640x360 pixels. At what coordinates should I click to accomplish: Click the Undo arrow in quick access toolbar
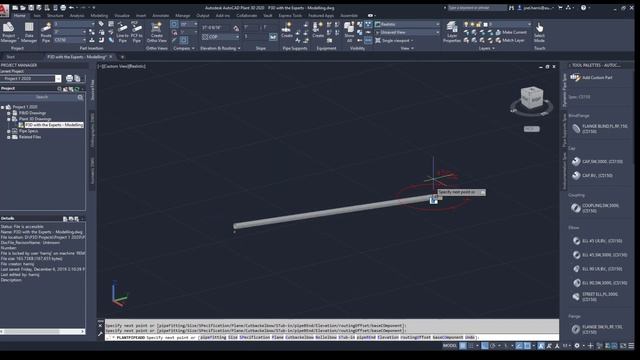[x=72, y=8]
